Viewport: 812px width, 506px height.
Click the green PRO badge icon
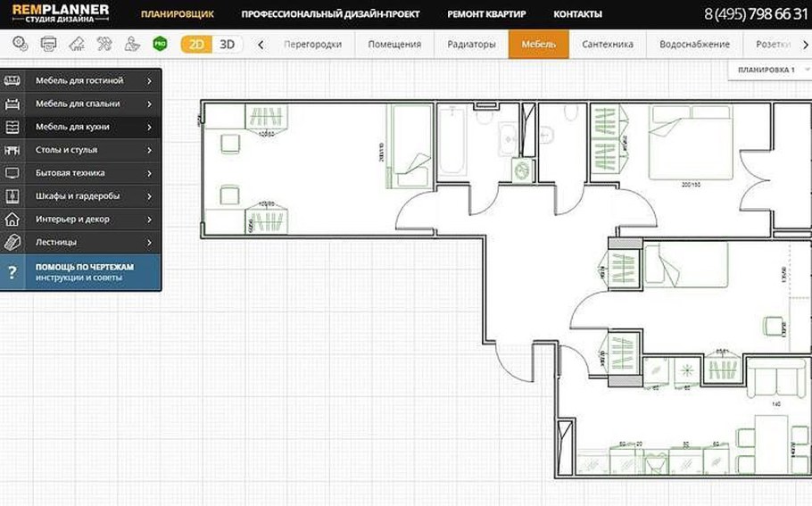[160, 44]
